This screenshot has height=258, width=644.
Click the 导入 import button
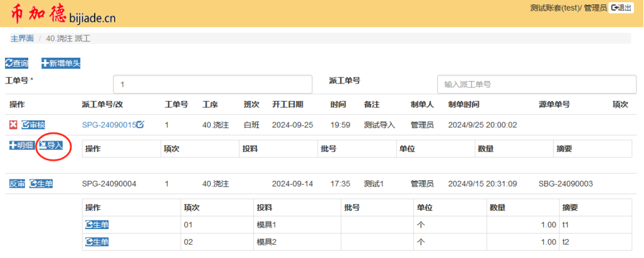point(51,146)
